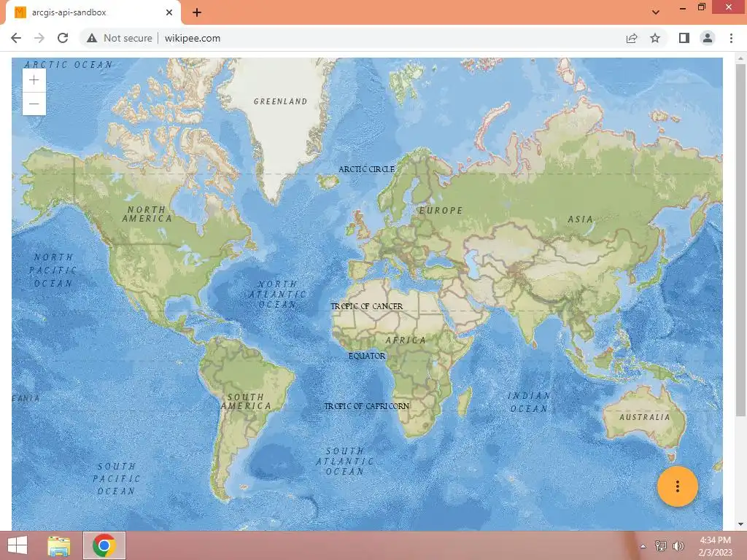Open the Windows Start menu
The width and height of the screenshot is (747, 560).
(x=18, y=545)
